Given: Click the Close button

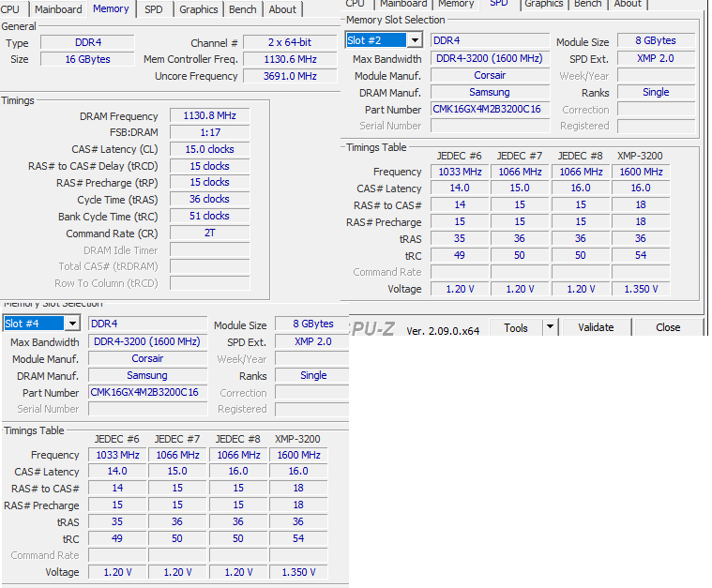Looking at the screenshot, I should (x=668, y=327).
